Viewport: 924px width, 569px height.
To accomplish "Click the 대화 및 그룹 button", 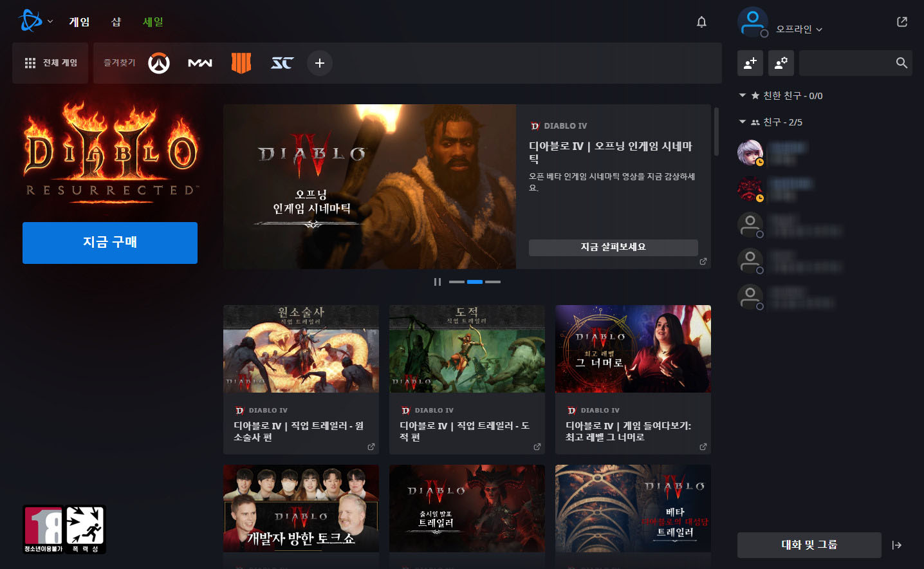I will coord(809,545).
